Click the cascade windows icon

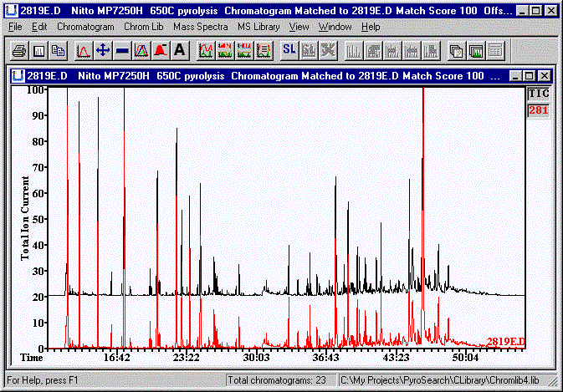(x=457, y=51)
